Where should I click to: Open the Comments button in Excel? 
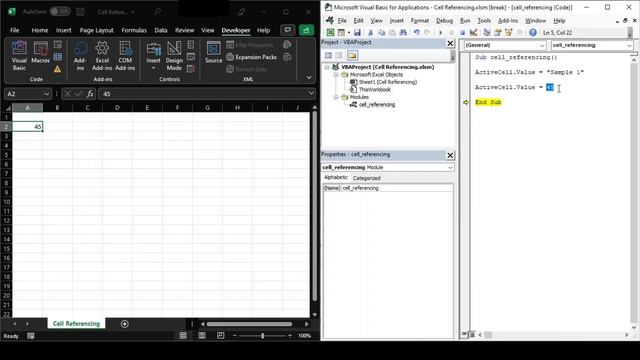[288, 30]
